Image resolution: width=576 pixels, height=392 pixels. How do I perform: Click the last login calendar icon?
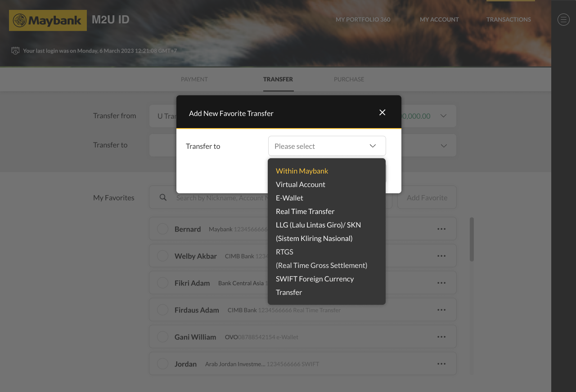[x=15, y=50]
